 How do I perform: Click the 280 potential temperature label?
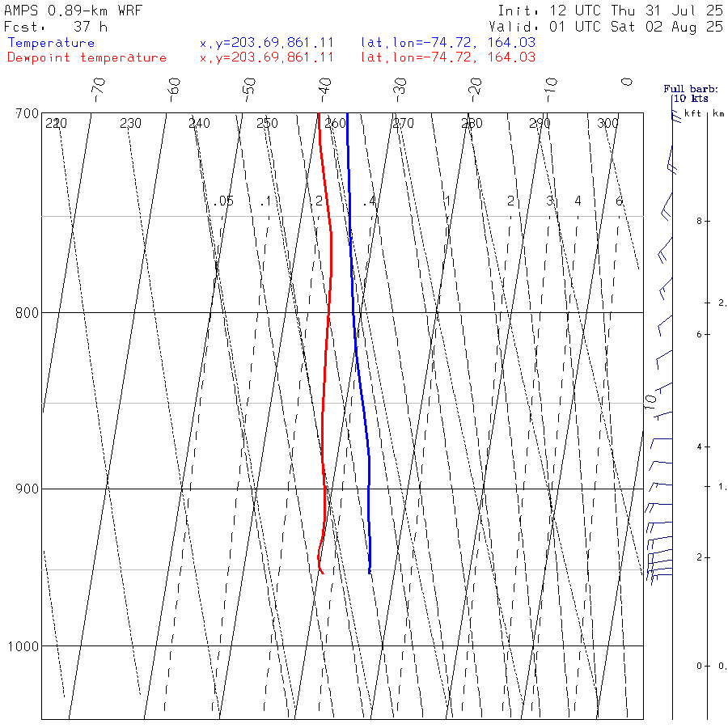point(472,124)
